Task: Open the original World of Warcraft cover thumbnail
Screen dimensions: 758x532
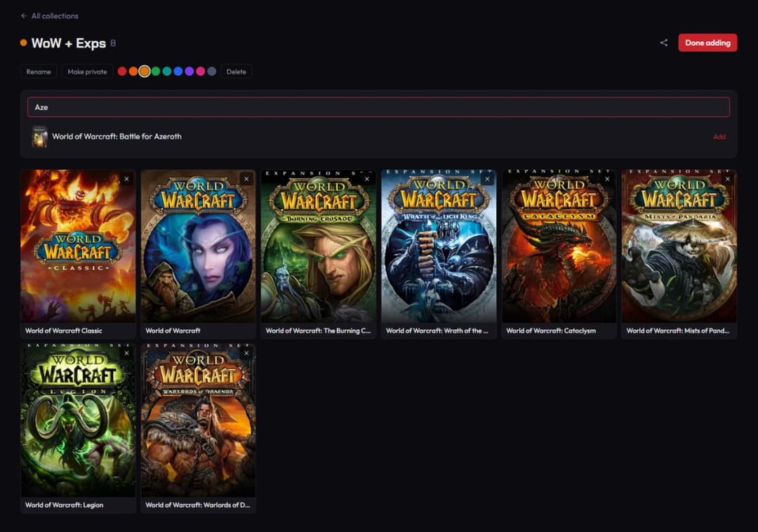Action: pos(198,246)
